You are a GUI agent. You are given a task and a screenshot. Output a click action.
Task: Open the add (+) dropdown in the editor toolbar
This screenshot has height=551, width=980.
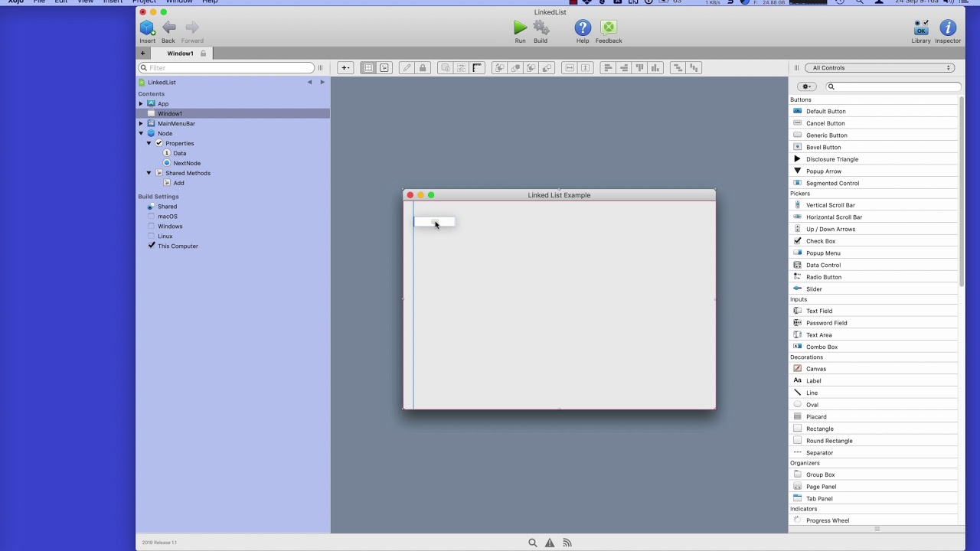tap(345, 68)
